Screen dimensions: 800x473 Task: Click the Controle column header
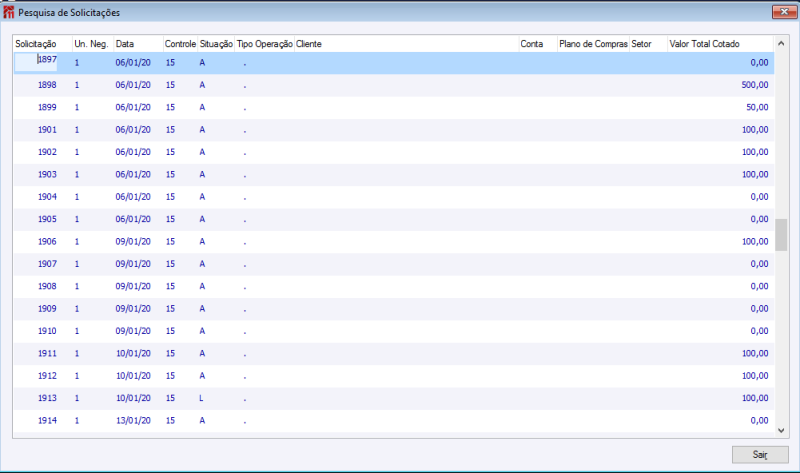tap(180, 44)
